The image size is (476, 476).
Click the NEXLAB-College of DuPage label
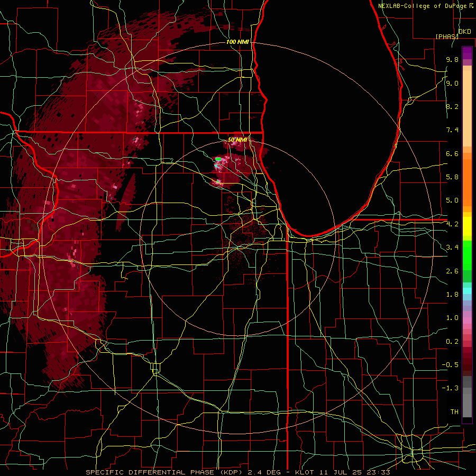[425, 6]
